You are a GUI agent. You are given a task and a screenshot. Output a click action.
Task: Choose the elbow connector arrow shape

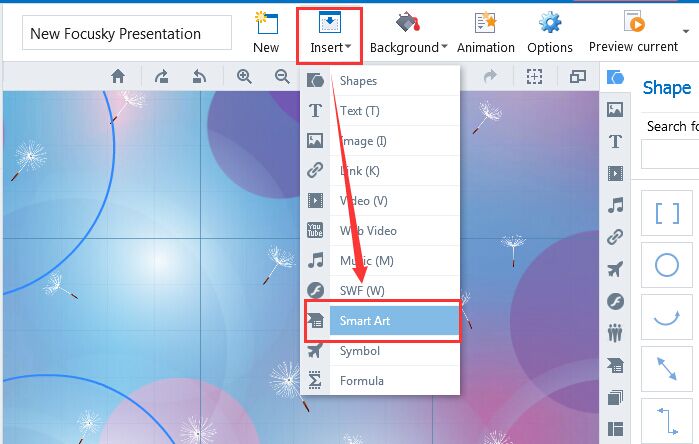[666, 421]
